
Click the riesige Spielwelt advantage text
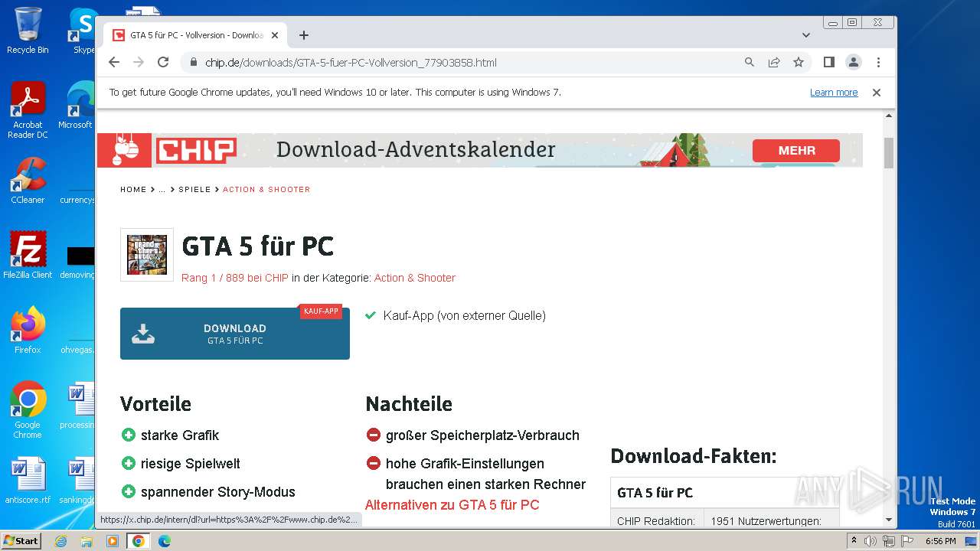click(x=191, y=464)
